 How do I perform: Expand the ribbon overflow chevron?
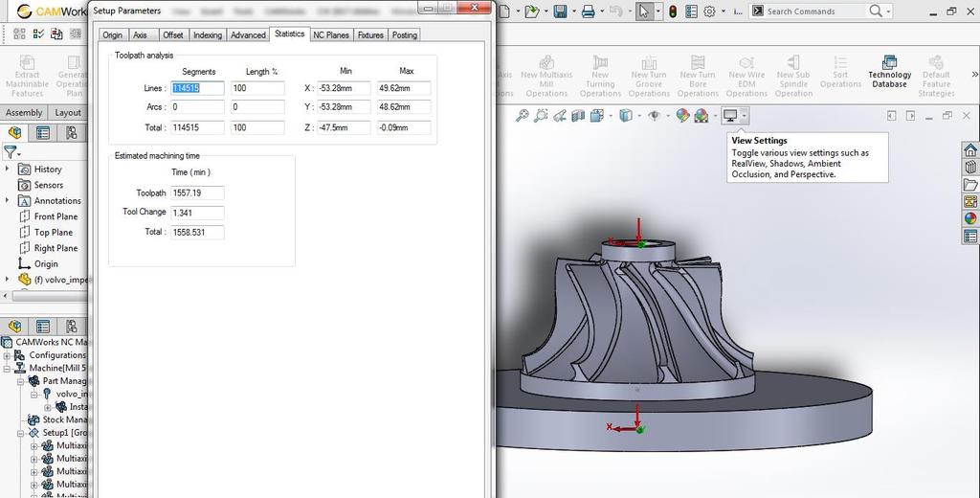coord(973,75)
